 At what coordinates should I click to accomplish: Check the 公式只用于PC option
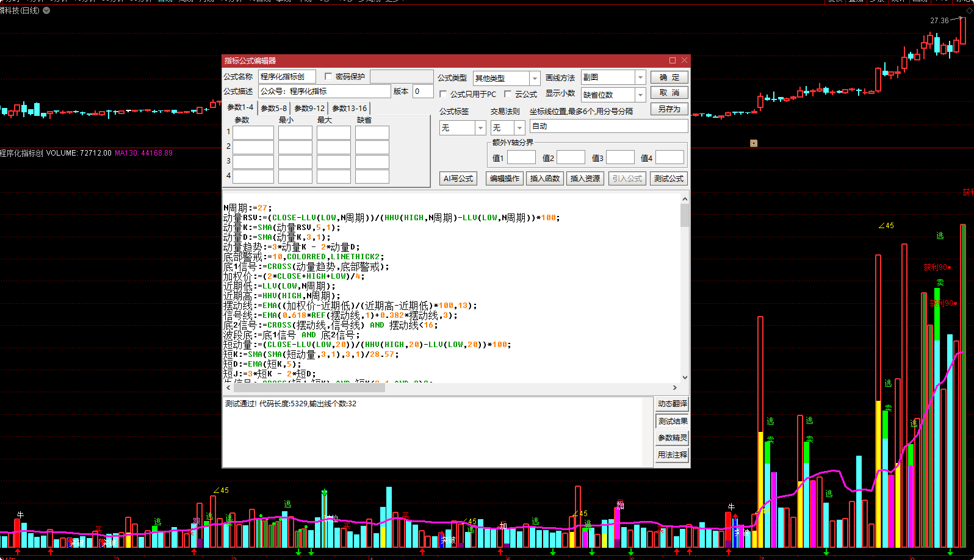[x=444, y=94]
